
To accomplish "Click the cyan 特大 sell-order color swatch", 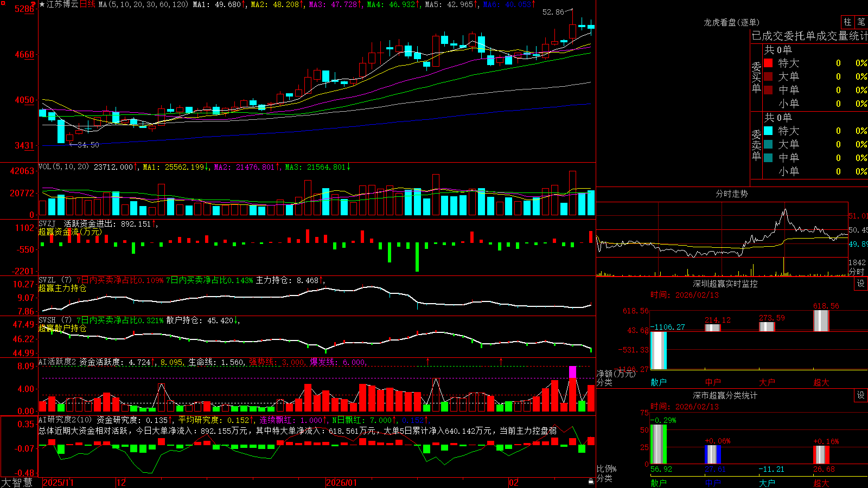I will [768, 131].
